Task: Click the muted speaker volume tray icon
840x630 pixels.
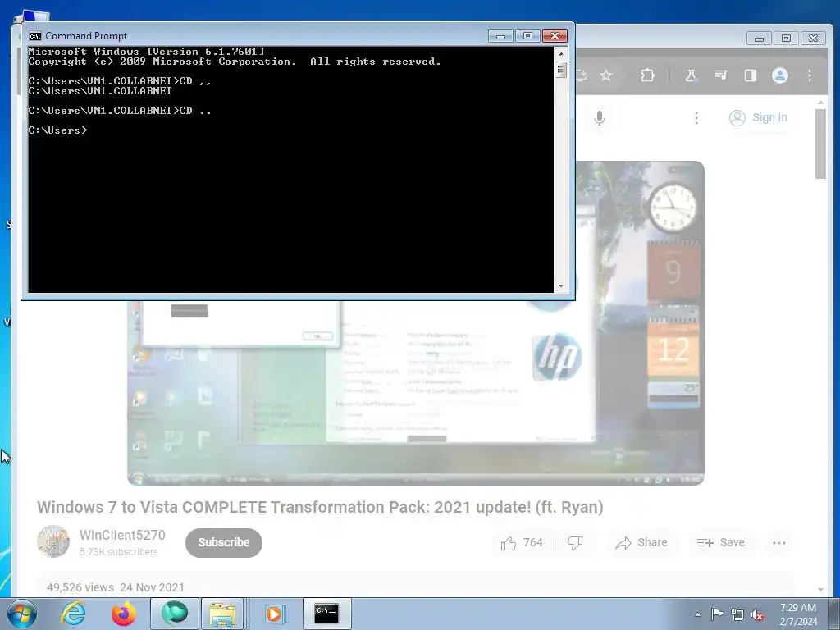Action: 757,614
